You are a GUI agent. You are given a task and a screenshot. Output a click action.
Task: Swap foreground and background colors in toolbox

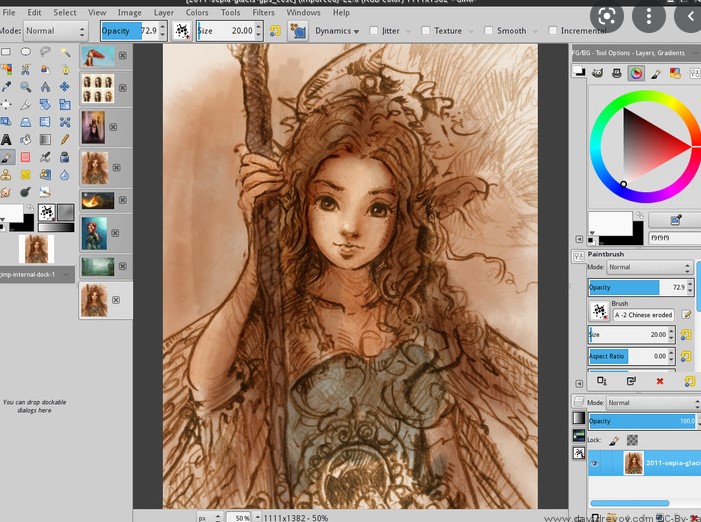30,208
